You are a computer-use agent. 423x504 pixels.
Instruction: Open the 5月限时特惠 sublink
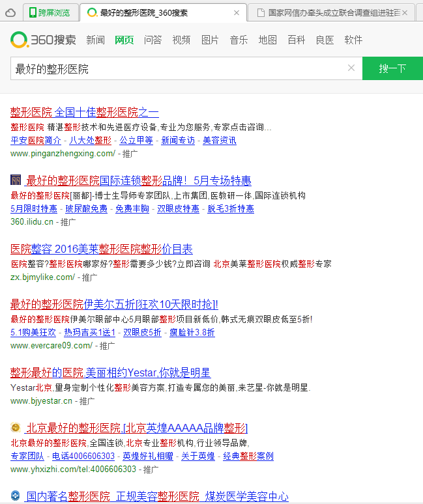[34, 209]
